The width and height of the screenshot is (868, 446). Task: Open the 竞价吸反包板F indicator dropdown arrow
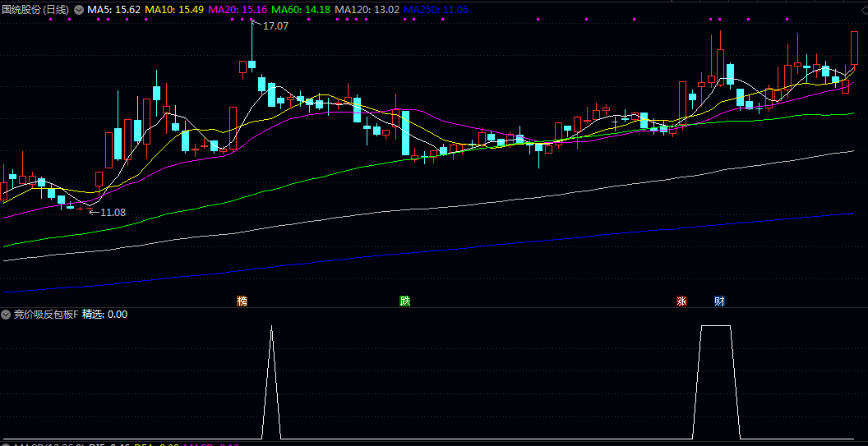click(x=7, y=315)
